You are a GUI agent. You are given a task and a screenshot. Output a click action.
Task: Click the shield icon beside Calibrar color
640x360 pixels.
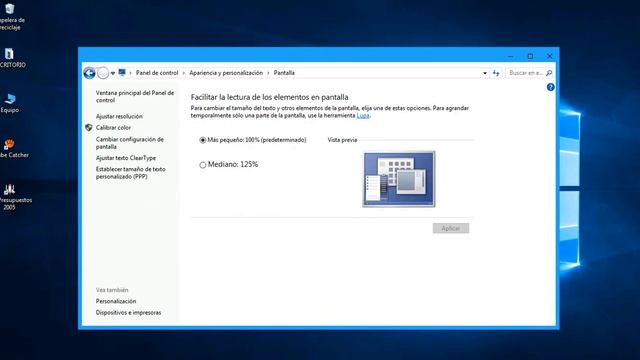(89, 127)
